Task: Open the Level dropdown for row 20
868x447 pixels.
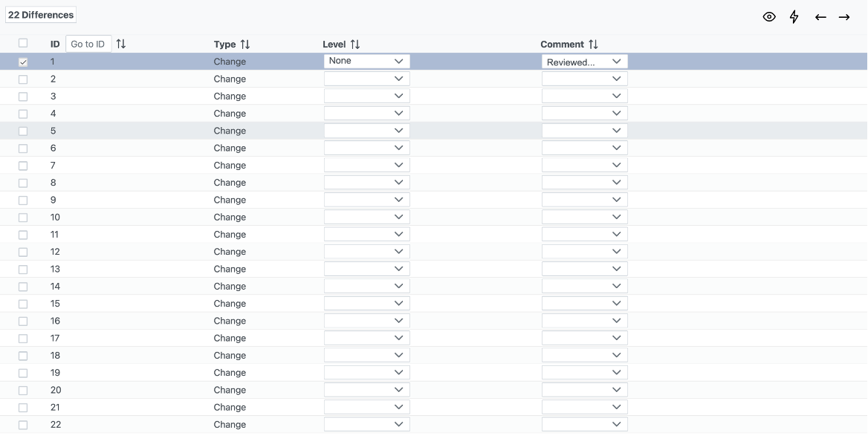Action: tap(366, 390)
